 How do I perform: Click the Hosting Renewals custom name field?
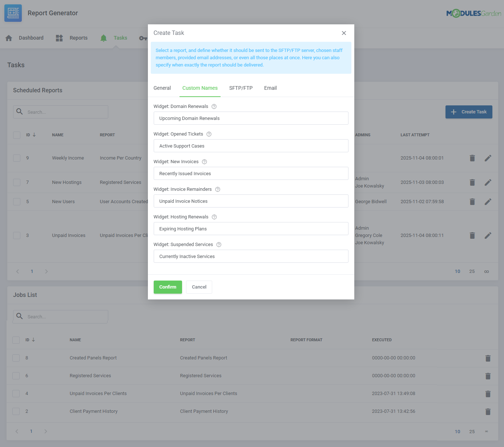(x=251, y=229)
